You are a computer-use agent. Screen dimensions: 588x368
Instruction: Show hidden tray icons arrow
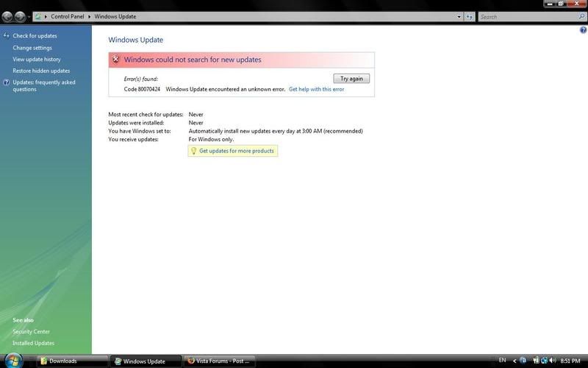pyautogui.click(x=514, y=361)
